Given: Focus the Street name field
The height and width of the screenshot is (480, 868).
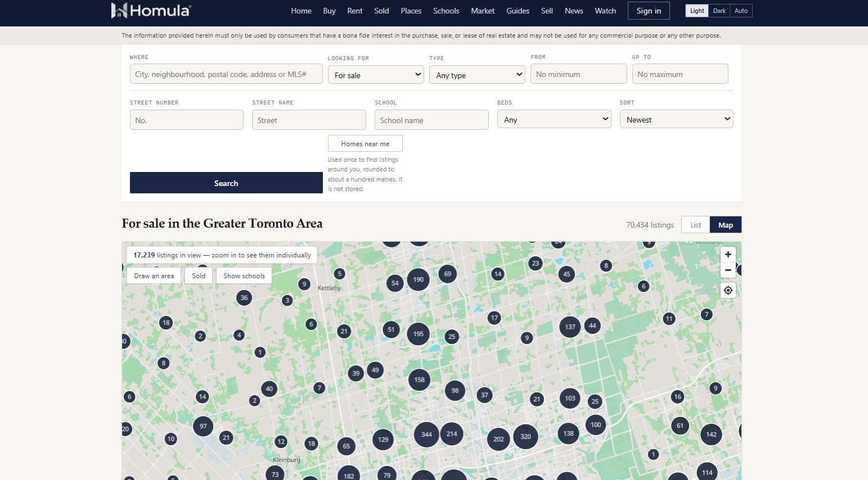Looking at the screenshot, I should (309, 120).
